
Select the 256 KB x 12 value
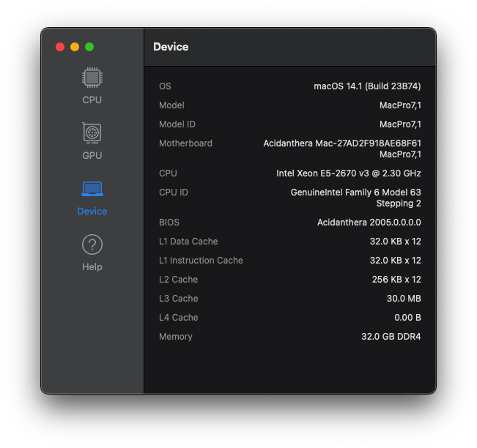(396, 280)
